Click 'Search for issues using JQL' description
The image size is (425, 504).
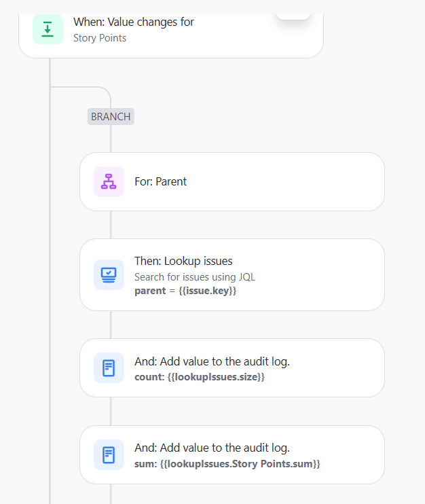click(195, 276)
